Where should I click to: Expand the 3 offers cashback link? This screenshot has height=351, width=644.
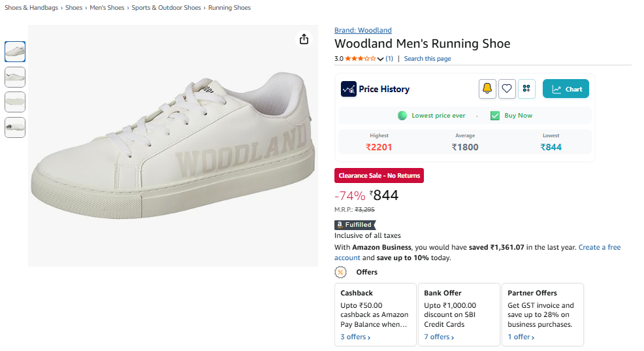click(x=355, y=337)
